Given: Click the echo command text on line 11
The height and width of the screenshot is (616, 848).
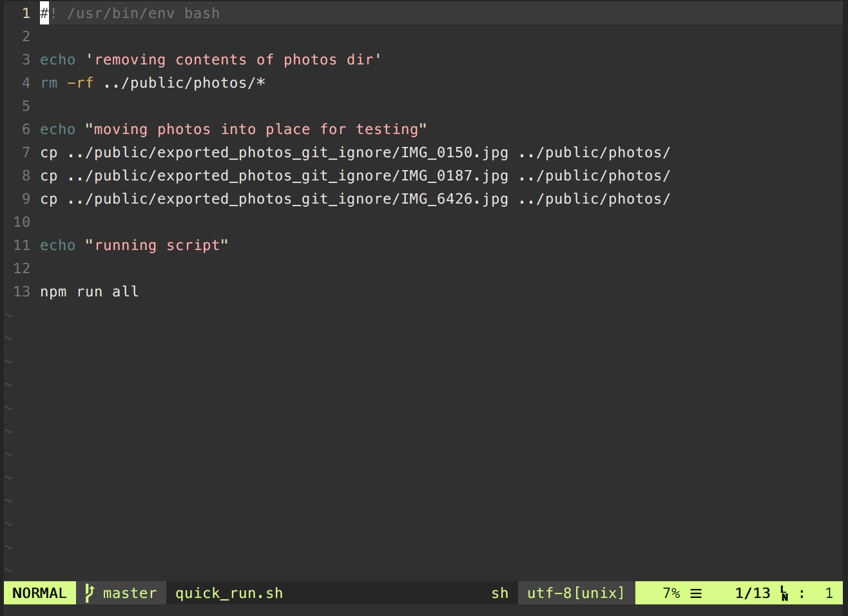Looking at the screenshot, I should click(x=57, y=245).
